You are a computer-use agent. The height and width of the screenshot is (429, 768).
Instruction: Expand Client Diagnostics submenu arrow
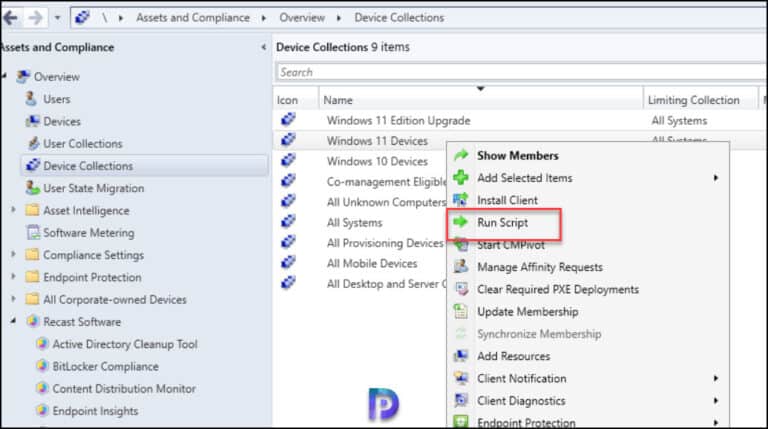(x=716, y=401)
